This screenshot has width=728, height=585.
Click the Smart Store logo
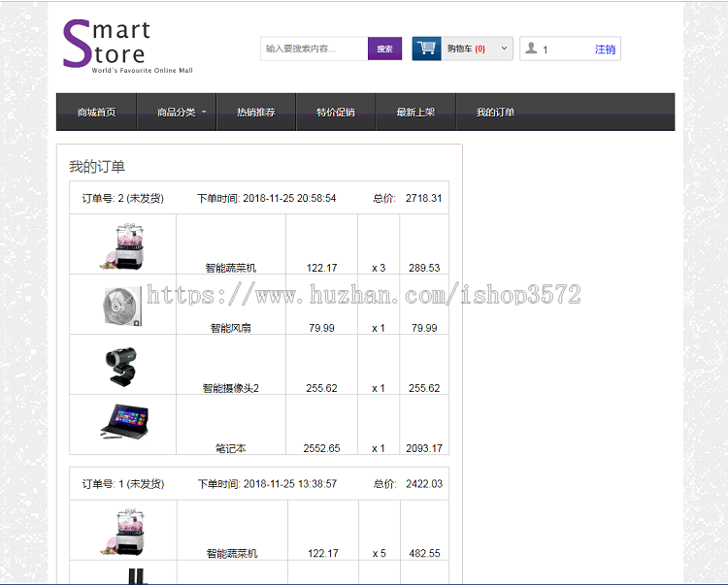(128, 47)
